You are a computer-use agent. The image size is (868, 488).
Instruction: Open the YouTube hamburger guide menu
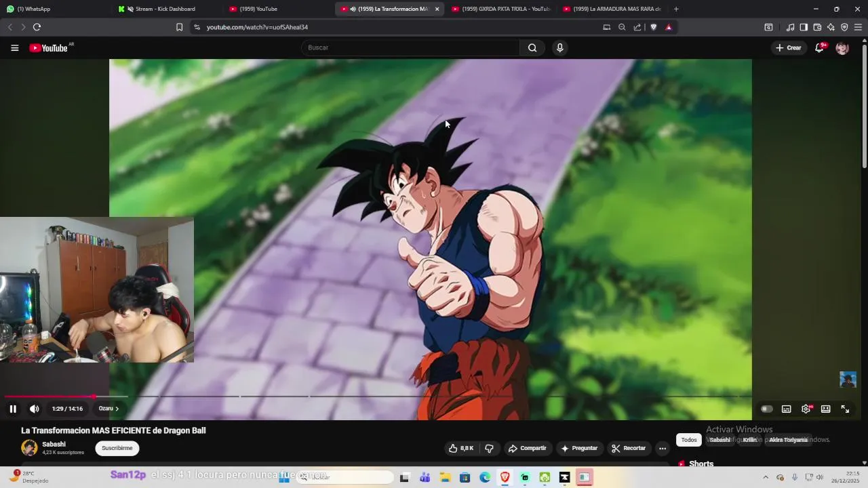point(14,48)
